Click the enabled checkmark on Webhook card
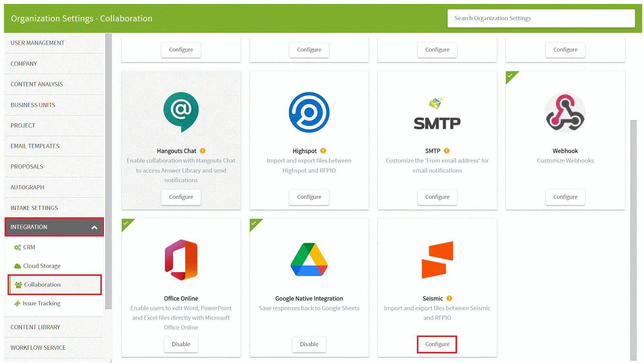Screen dimensions: 644x363 point(510,76)
